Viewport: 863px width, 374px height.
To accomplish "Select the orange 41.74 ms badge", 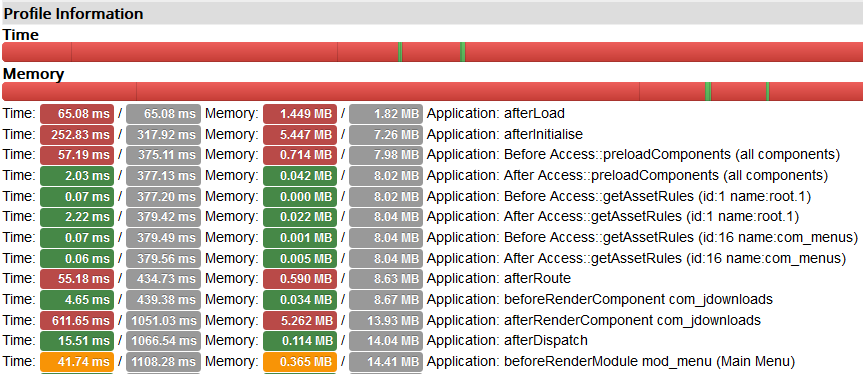I will tap(77, 361).
